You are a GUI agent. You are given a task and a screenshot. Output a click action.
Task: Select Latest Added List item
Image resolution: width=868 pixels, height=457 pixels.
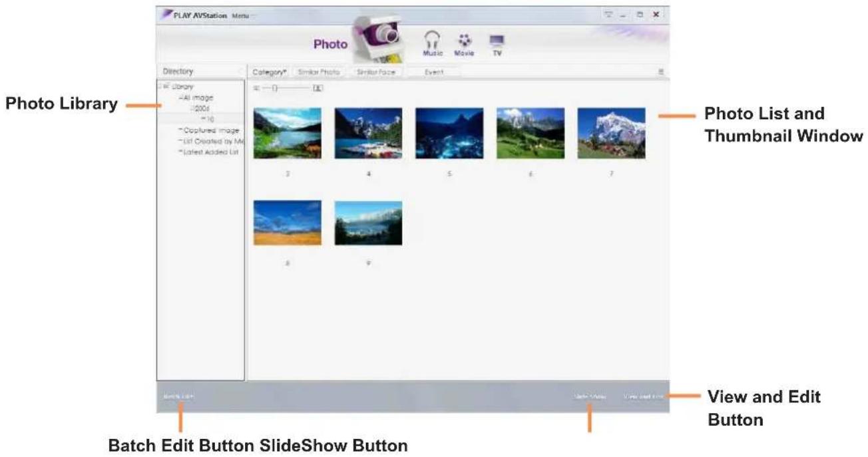coord(210,152)
